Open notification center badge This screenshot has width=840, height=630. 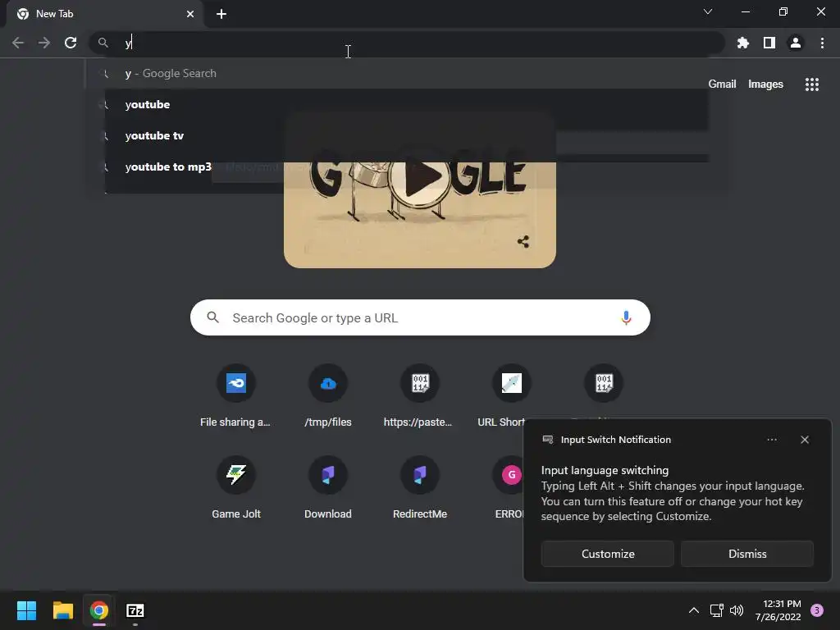click(817, 610)
